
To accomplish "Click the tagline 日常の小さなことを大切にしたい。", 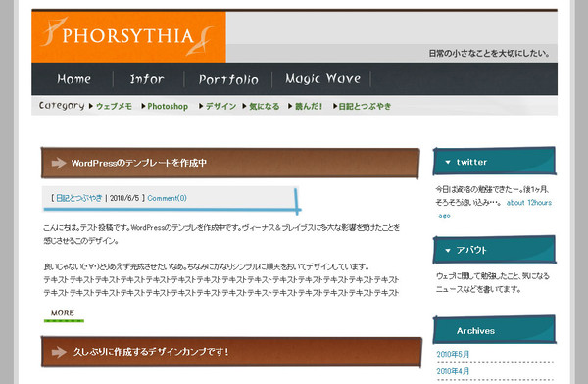I will [489, 53].
